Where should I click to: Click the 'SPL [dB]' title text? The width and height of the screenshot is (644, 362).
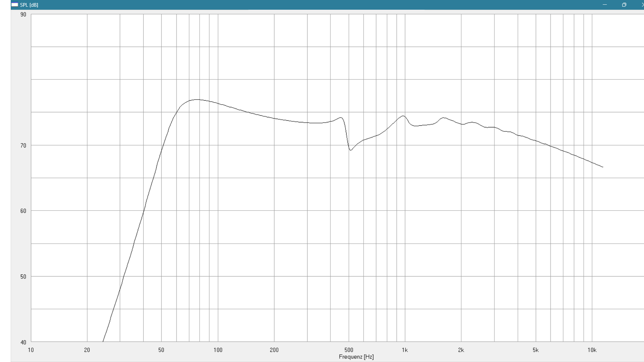click(29, 5)
